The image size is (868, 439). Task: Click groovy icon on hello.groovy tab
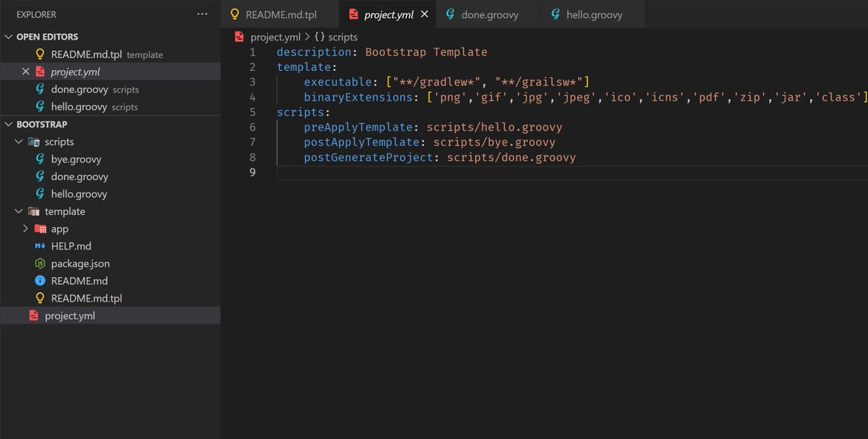pos(555,14)
